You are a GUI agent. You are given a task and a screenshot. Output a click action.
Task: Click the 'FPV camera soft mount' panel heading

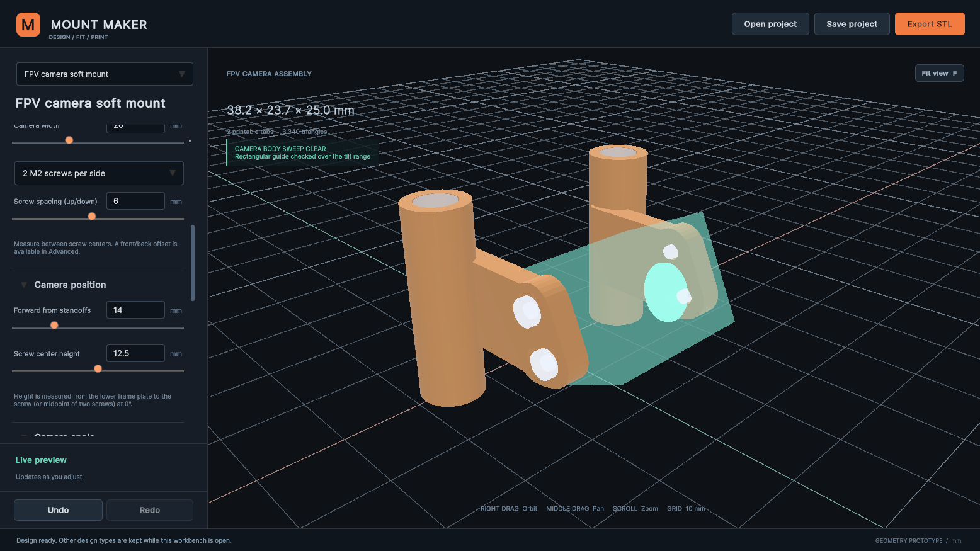click(91, 103)
